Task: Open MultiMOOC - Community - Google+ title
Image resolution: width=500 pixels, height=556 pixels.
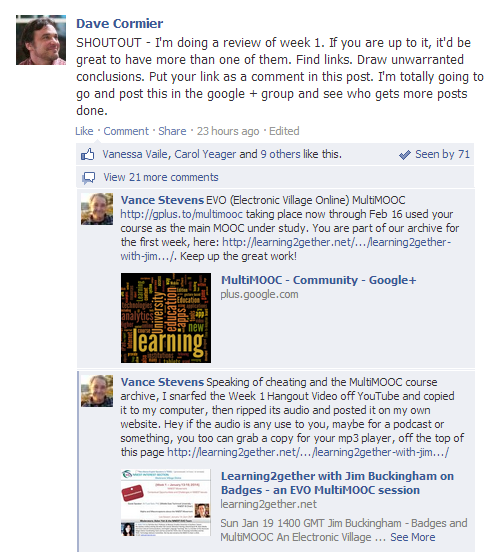Action: (x=318, y=280)
